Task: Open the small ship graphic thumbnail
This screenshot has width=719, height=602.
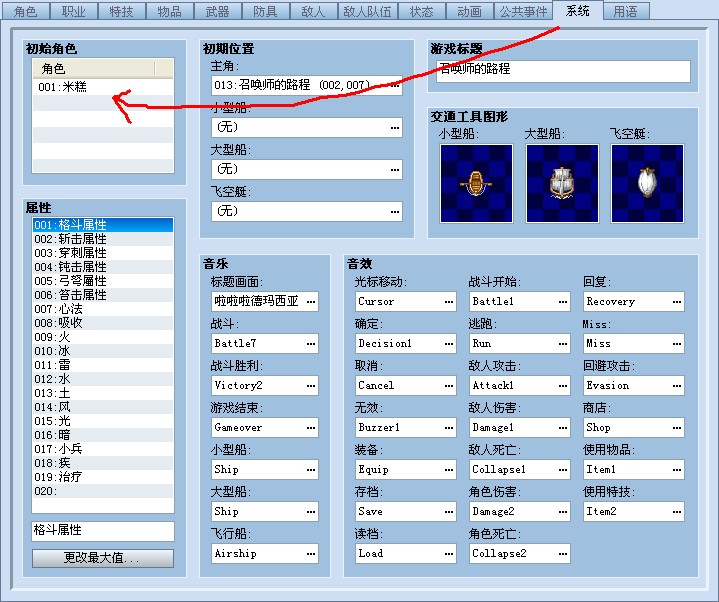Action: 476,183
